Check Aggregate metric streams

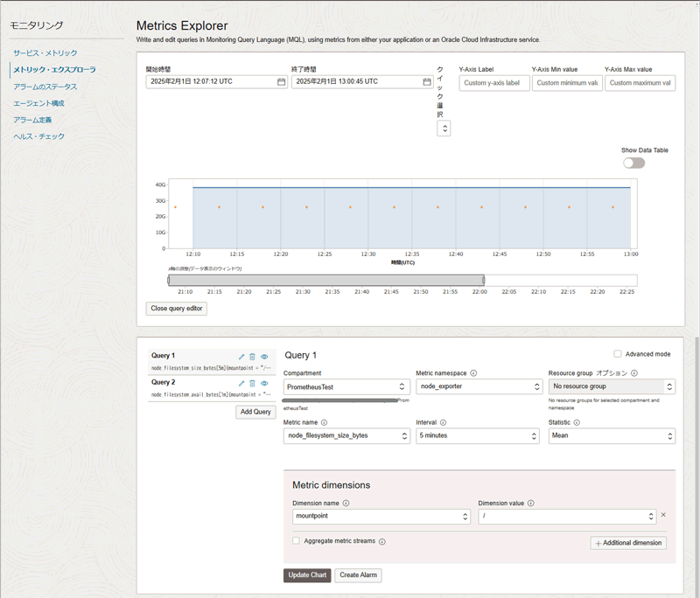point(296,540)
